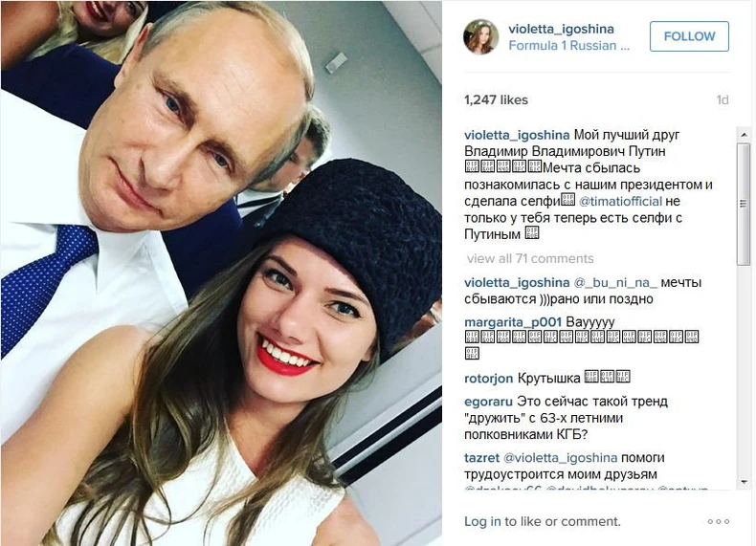
Task: Follow violetta_igoshina with the FOLLOW button
Action: [689, 36]
